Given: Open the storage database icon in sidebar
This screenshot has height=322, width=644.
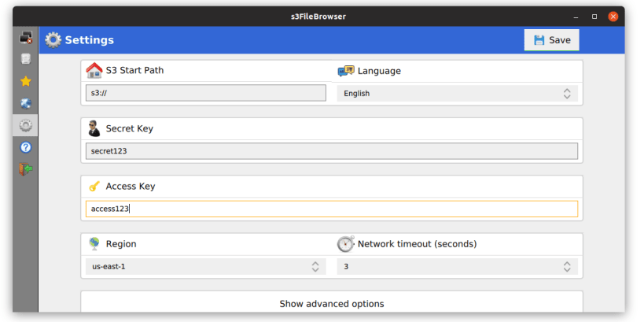Looking at the screenshot, I should pos(26,59).
